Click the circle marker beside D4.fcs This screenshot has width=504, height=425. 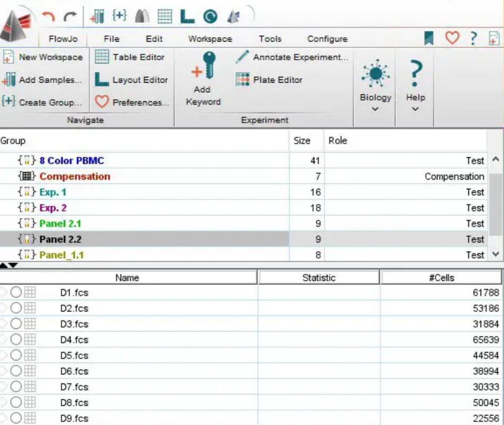(16, 340)
